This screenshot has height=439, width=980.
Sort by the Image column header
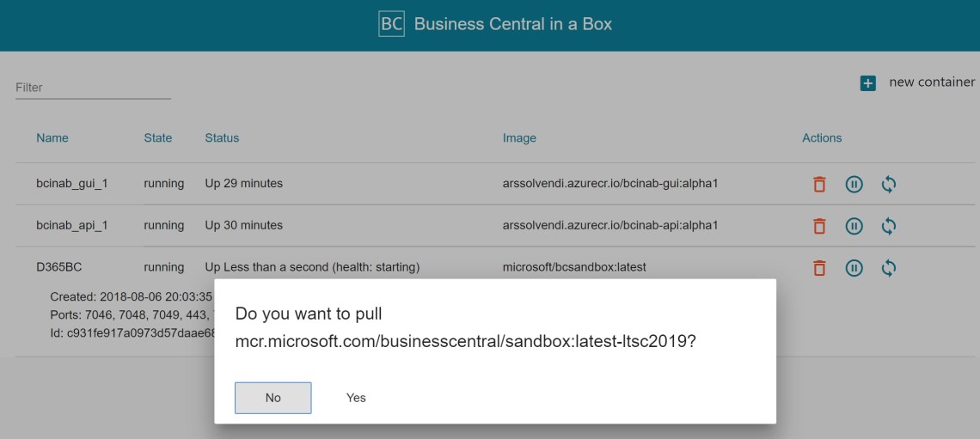pos(519,138)
